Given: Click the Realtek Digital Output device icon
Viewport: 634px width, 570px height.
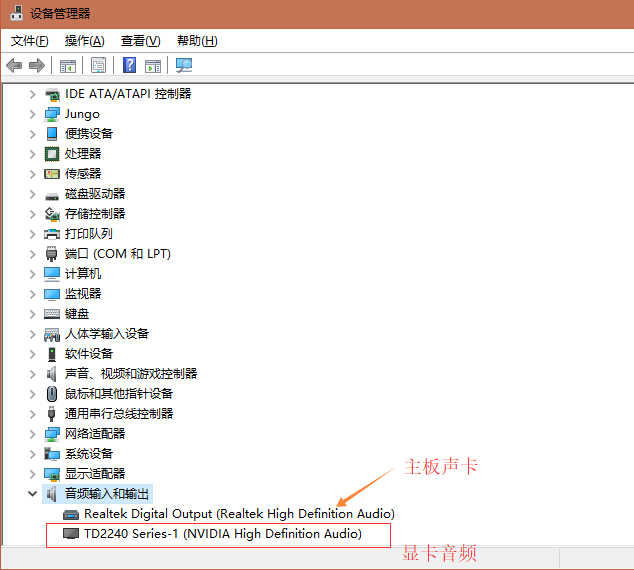Looking at the screenshot, I should (x=71, y=515).
